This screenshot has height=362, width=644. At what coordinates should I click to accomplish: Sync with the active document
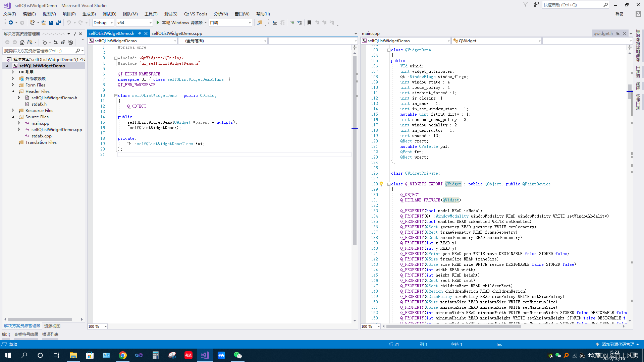tap(56, 42)
